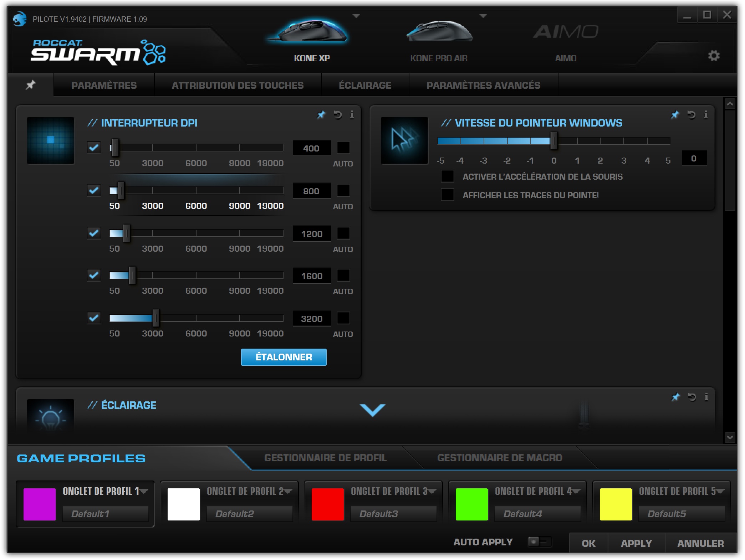Switch to the Paramètres tab

point(104,85)
